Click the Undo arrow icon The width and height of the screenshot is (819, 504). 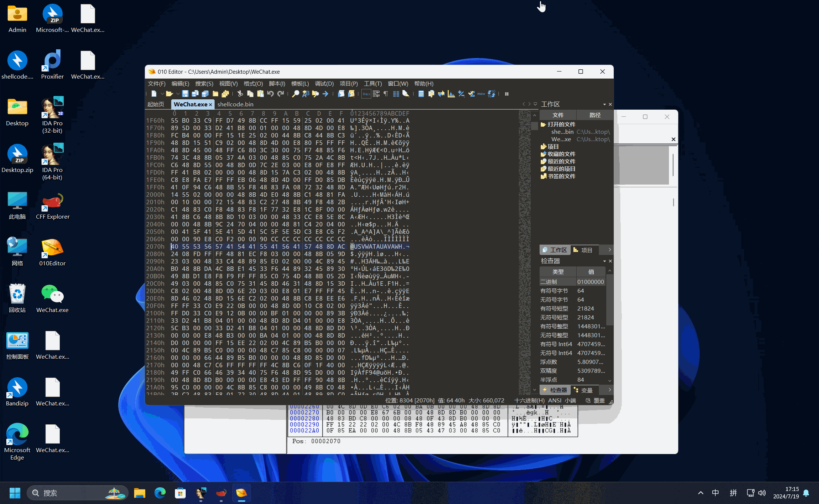pos(271,94)
